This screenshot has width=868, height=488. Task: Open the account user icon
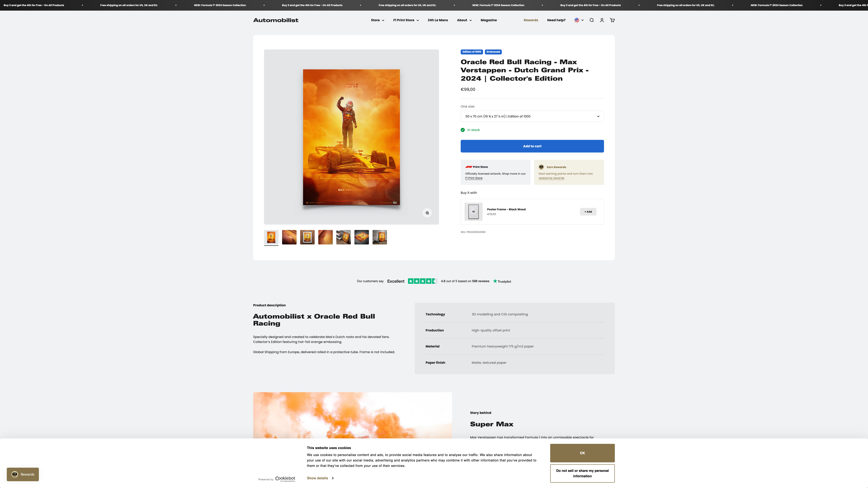[602, 20]
